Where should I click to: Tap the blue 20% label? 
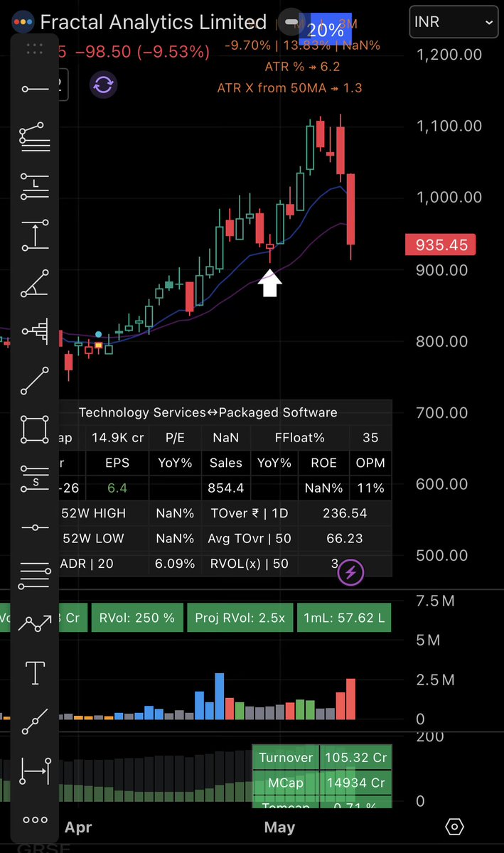[326, 30]
